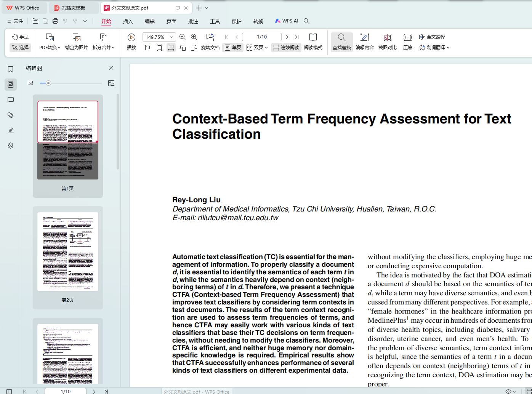Open the WPS AI assistant
The width and height of the screenshot is (532, 394).
tap(287, 21)
